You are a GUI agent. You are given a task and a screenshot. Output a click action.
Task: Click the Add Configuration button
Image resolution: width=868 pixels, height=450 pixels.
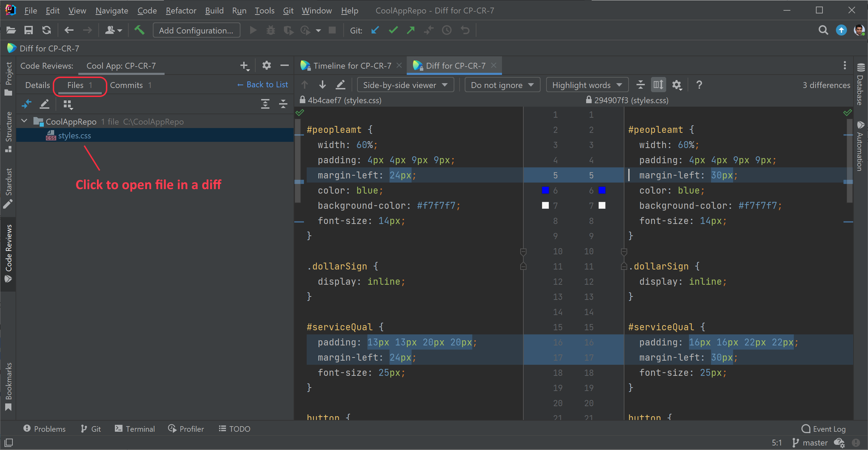click(196, 30)
